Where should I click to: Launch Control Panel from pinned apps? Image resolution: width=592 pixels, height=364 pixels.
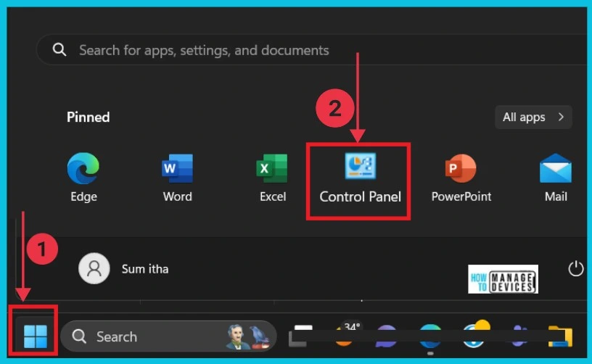click(x=360, y=178)
